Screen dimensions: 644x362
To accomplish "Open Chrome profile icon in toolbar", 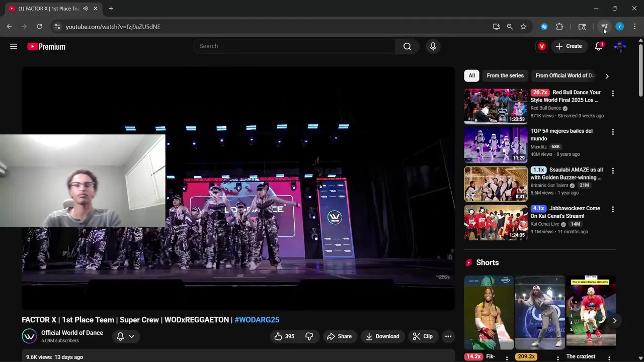I will click(619, 27).
